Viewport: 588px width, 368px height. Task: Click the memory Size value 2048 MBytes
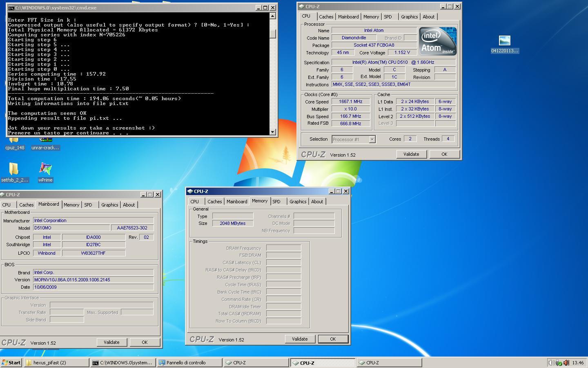[233, 223]
